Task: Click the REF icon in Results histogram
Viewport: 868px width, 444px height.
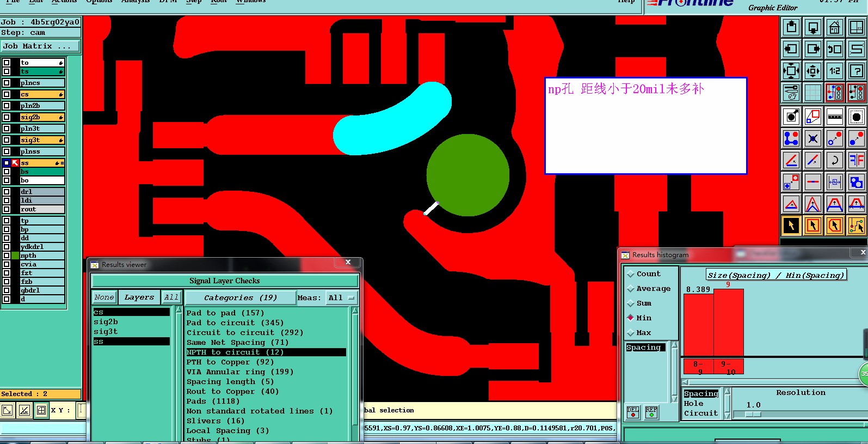Action: (x=651, y=412)
